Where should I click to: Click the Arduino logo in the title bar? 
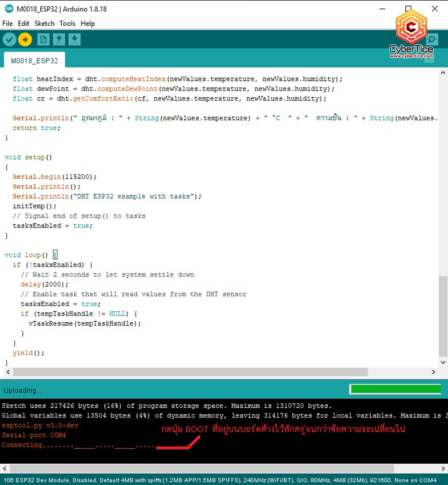click(x=9, y=9)
